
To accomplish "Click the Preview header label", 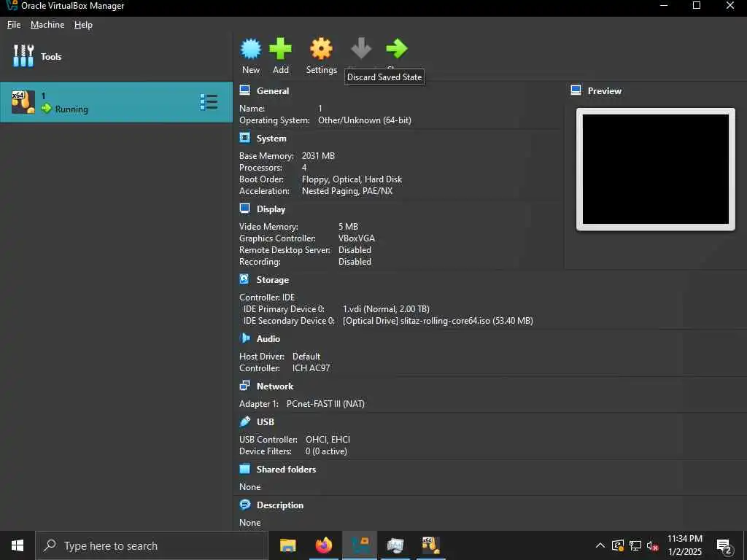I will tap(604, 91).
